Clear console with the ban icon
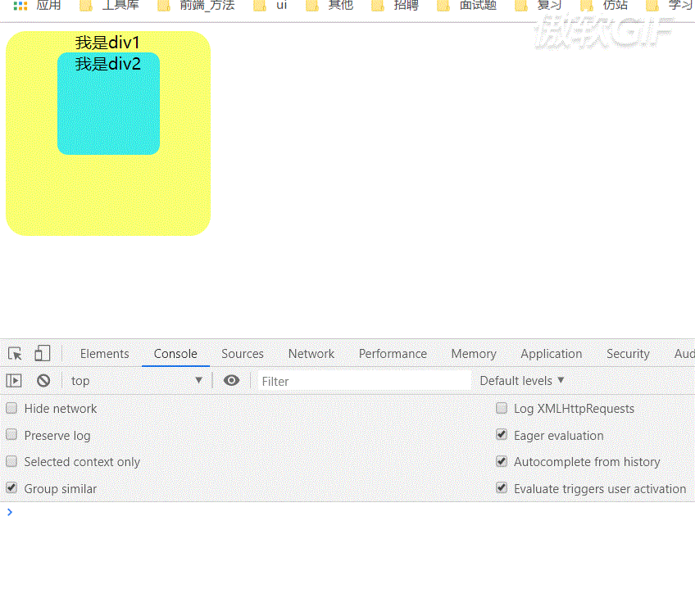The image size is (695, 616). pos(43,381)
